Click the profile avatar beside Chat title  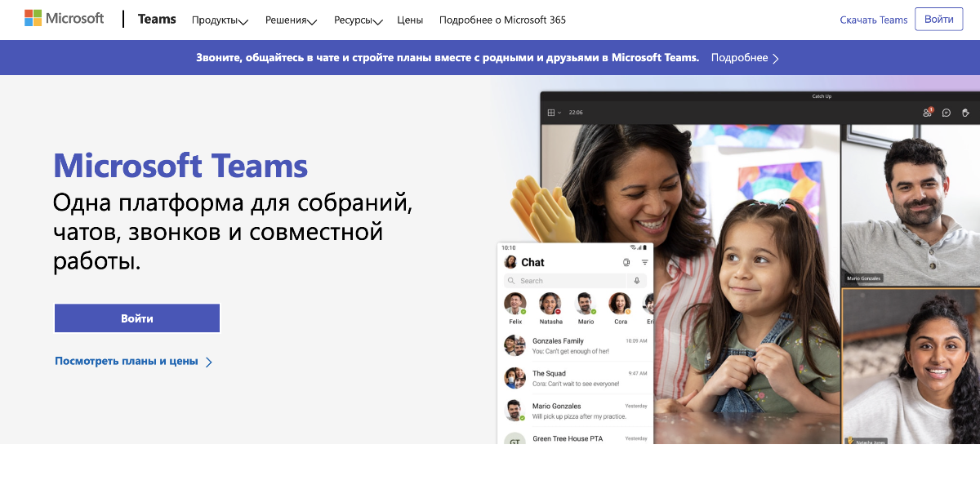click(x=510, y=262)
